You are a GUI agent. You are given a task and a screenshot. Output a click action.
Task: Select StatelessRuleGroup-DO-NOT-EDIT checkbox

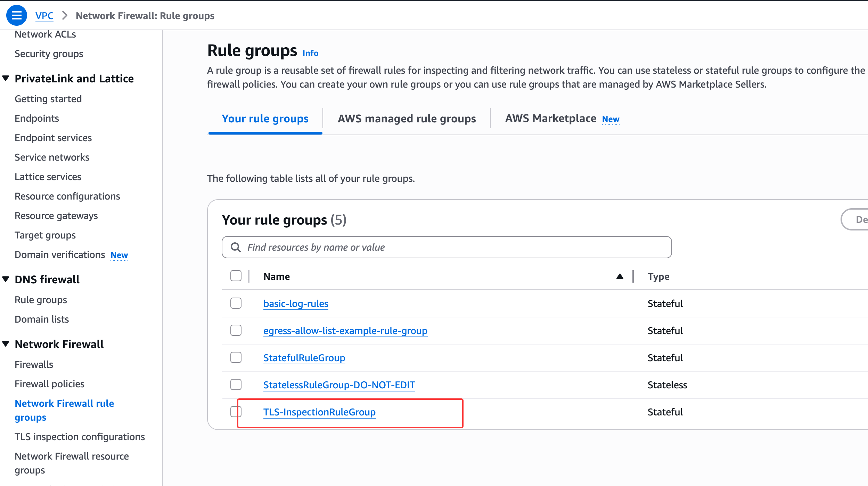(236, 384)
